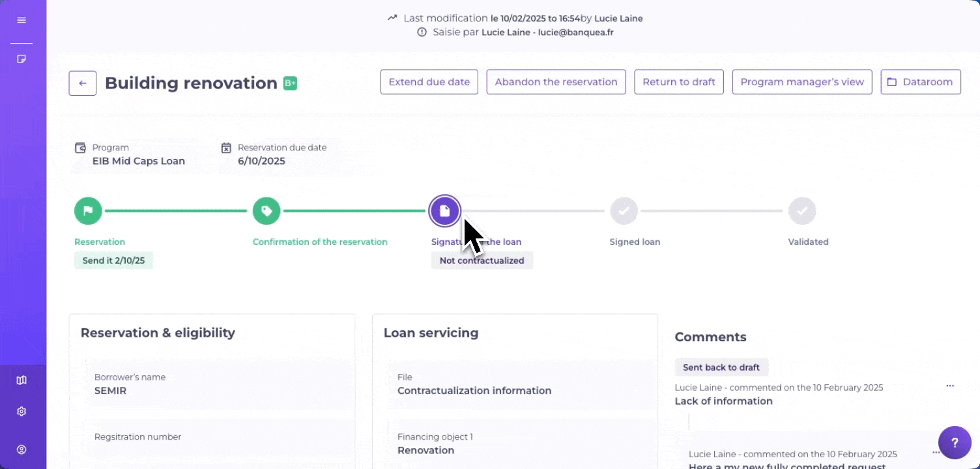Open the map icon in sidebar
This screenshot has width=980, height=469.
[22, 380]
